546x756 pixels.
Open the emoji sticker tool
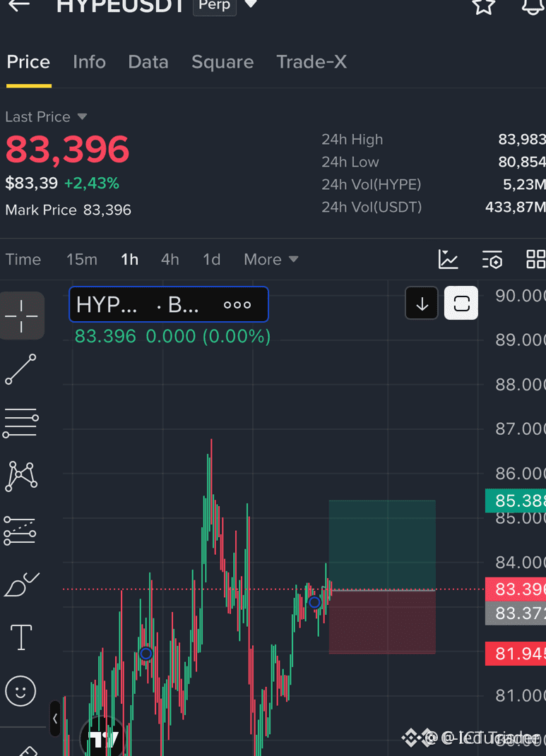coord(20,691)
